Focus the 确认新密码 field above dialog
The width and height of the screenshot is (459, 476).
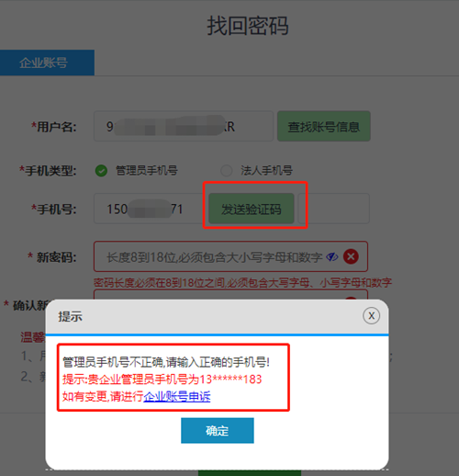pos(230,295)
